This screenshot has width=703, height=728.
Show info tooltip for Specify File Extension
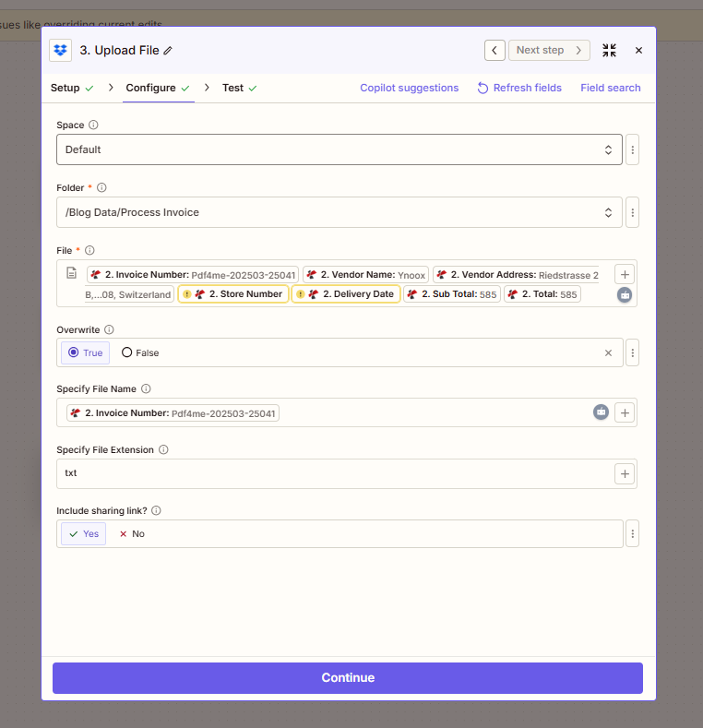(163, 449)
